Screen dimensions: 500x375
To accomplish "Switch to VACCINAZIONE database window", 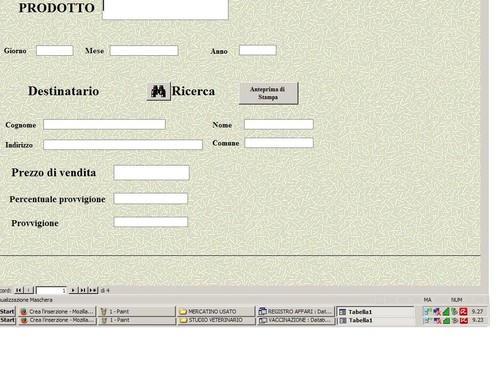I will [296, 320].
